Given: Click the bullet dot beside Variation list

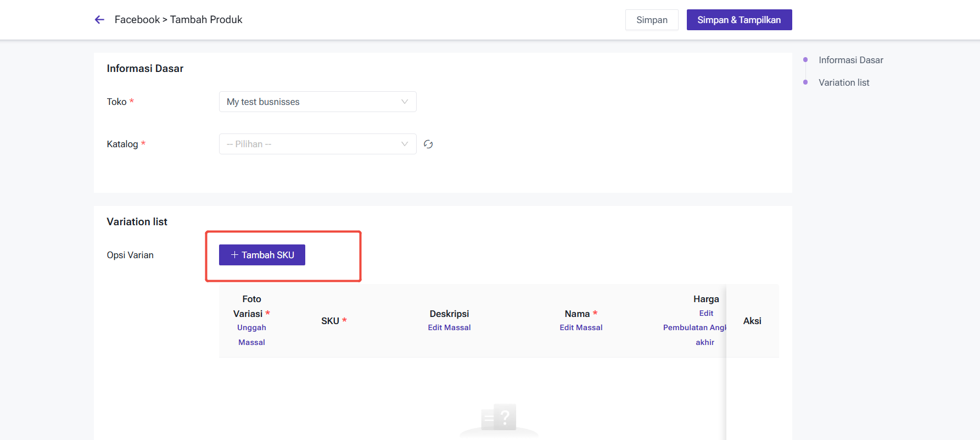Looking at the screenshot, I should (x=805, y=82).
